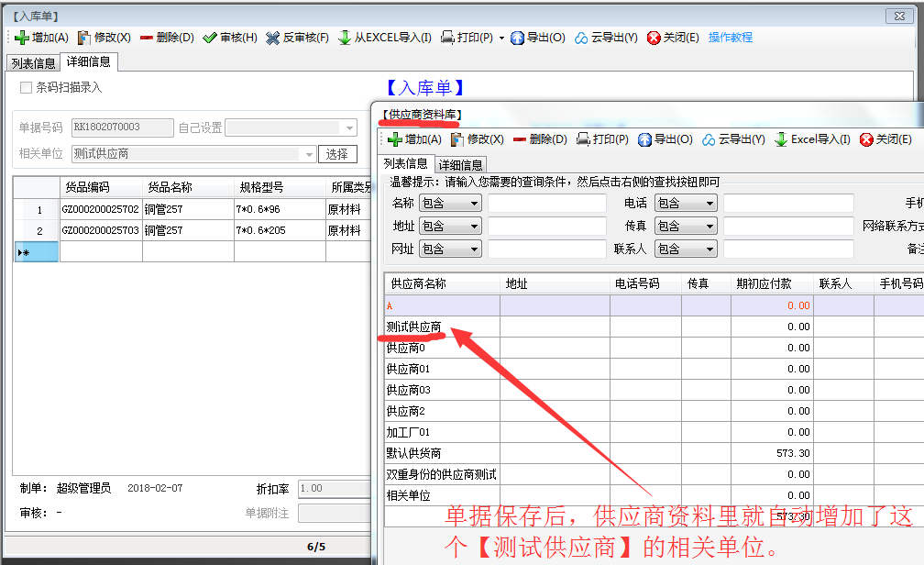Click 从EXCEL导入(I) import icon
Image resolution: width=924 pixels, height=565 pixels.
pyautogui.click(x=345, y=38)
